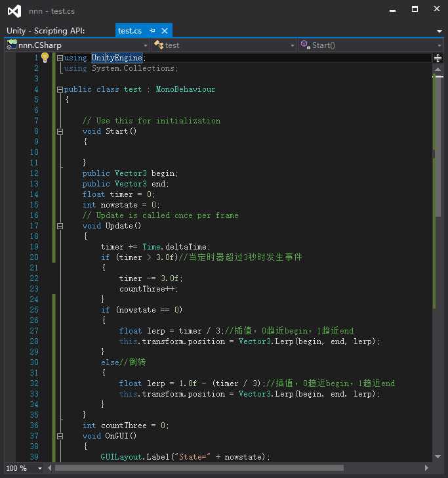This screenshot has height=478, width=448.
Task: Click Vector3.Lerp call on line 33
Action: 309,394
